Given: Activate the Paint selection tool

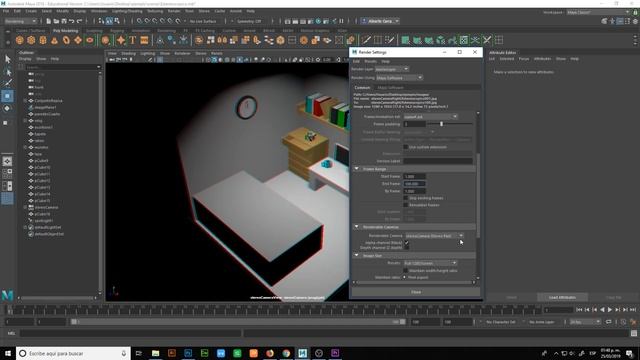Looking at the screenshot, I should click(7, 83).
